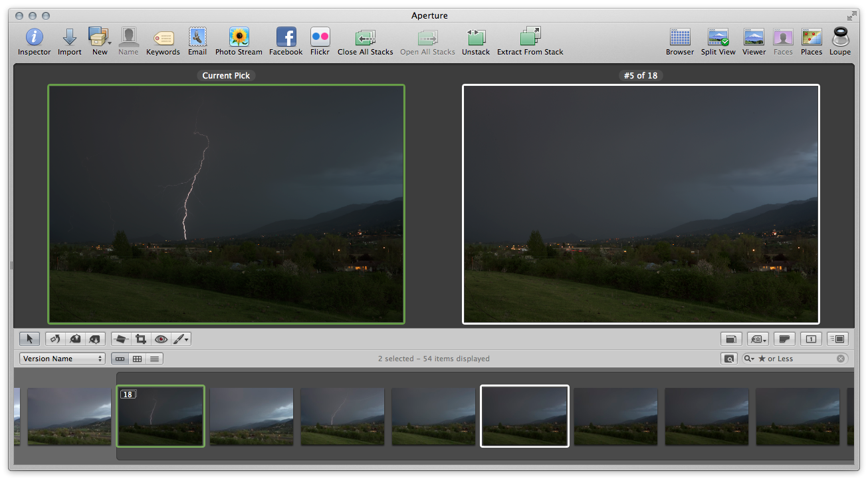This screenshot has height=479, width=868.
Task: Select the green-outlined stack pick thumbnail
Action: (160, 416)
